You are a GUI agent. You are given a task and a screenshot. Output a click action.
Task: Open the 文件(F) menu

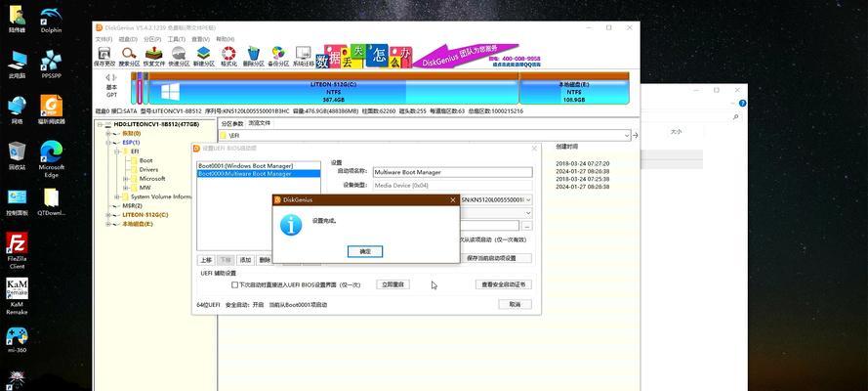pyautogui.click(x=103, y=39)
